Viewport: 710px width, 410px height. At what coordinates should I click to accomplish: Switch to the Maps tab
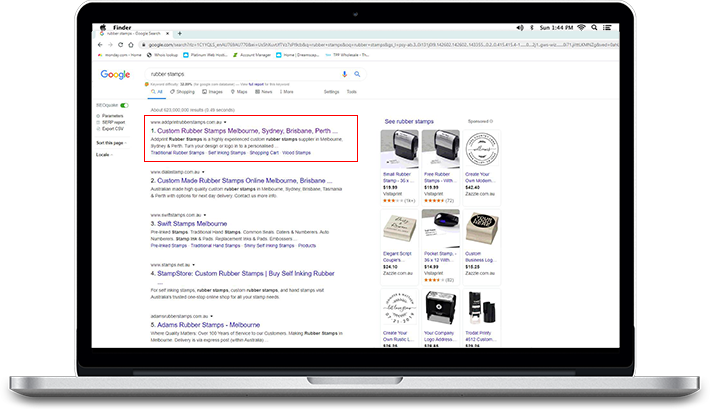click(239, 92)
